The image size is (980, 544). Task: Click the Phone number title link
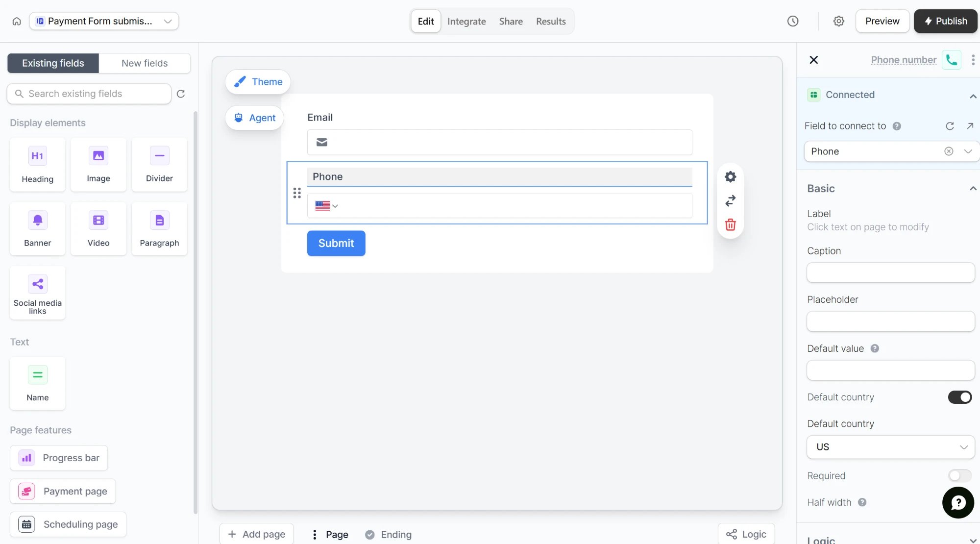904,60
